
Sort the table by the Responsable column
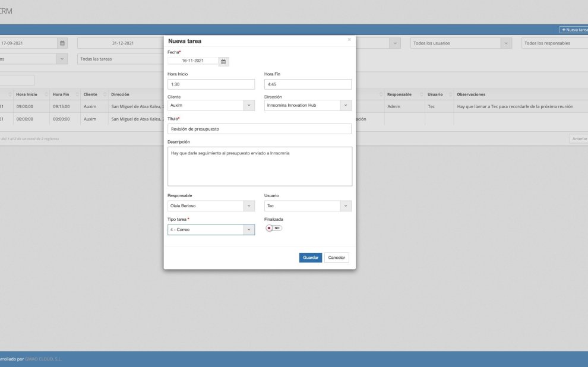click(399, 94)
